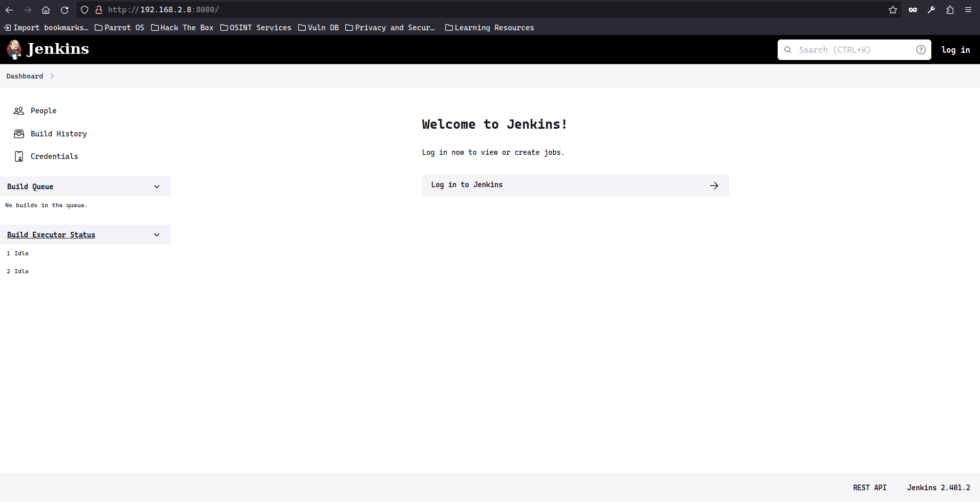The height and width of the screenshot is (502, 980).
Task: Click the Jenkins butler logo
Action: (x=14, y=49)
